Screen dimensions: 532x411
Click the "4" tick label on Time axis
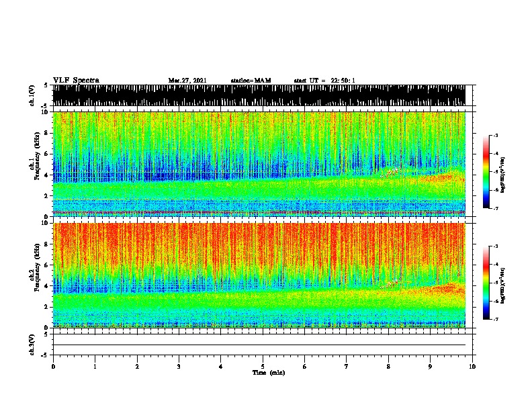pyautogui.click(x=221, y=366)
